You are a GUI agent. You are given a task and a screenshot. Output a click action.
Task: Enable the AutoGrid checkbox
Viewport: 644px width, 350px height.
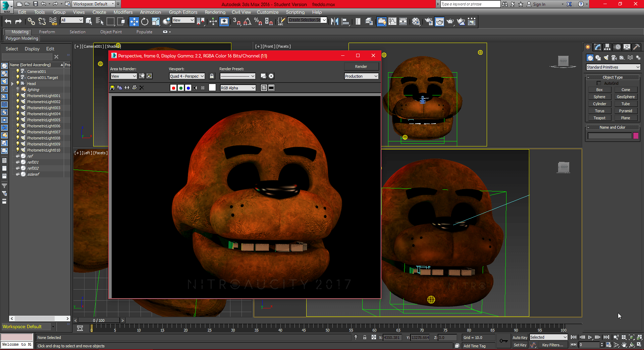click(599, 83)
